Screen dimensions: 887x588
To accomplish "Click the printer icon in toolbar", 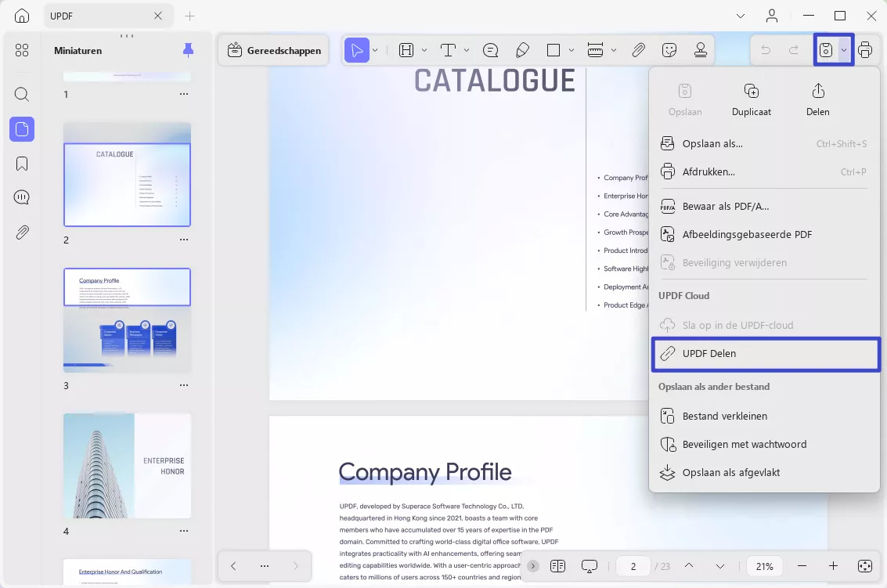I will tap(865, 50).
